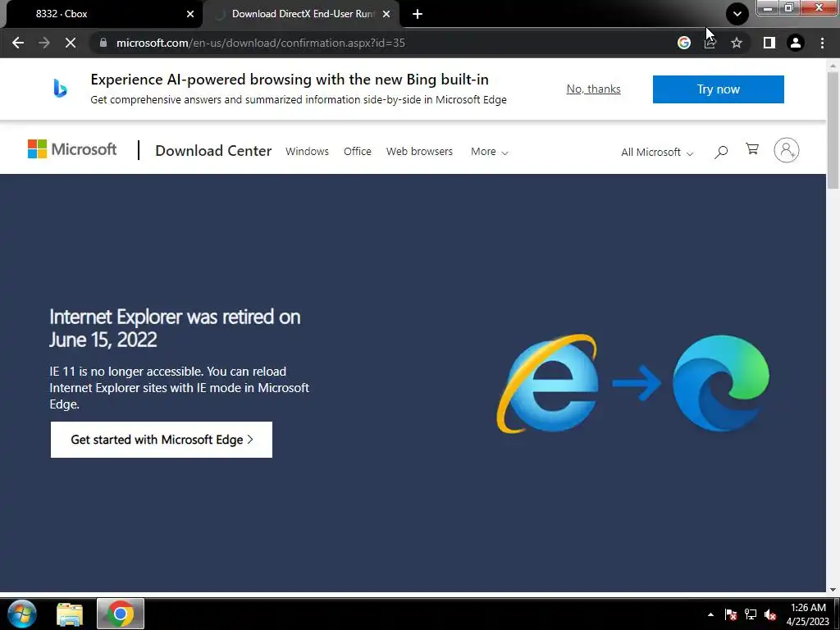
Task: Select the Download DirectX End-User Runtime tab
Action: click(x=302, y=14)
